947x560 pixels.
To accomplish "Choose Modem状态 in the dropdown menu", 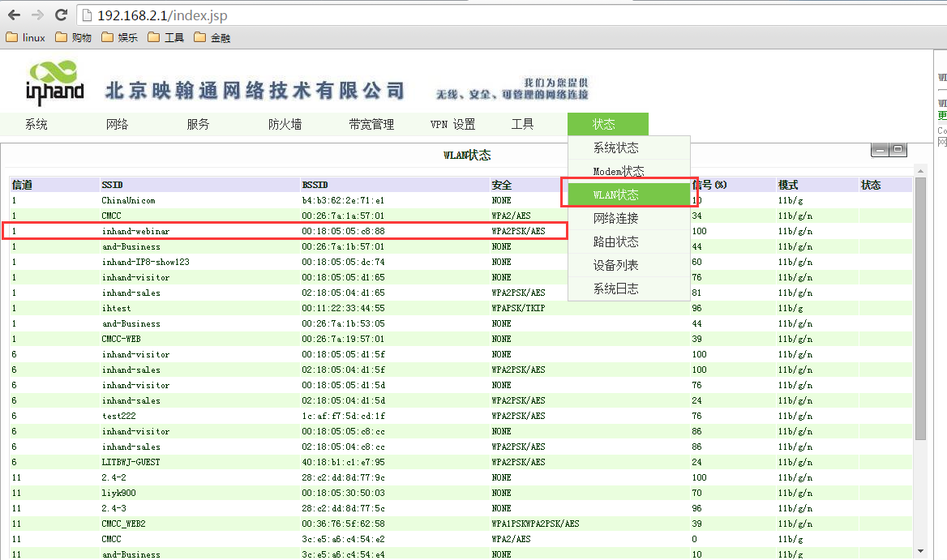I will [618, 171].
